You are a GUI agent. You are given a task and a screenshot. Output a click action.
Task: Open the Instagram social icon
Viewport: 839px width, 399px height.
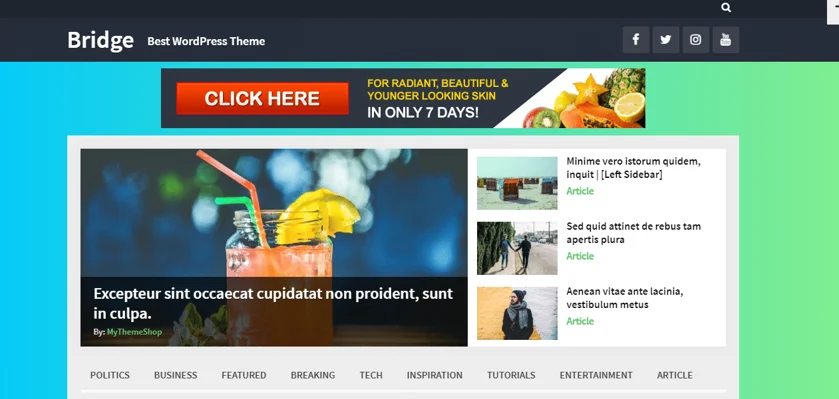pyautogui.click(x=696, y=40)
